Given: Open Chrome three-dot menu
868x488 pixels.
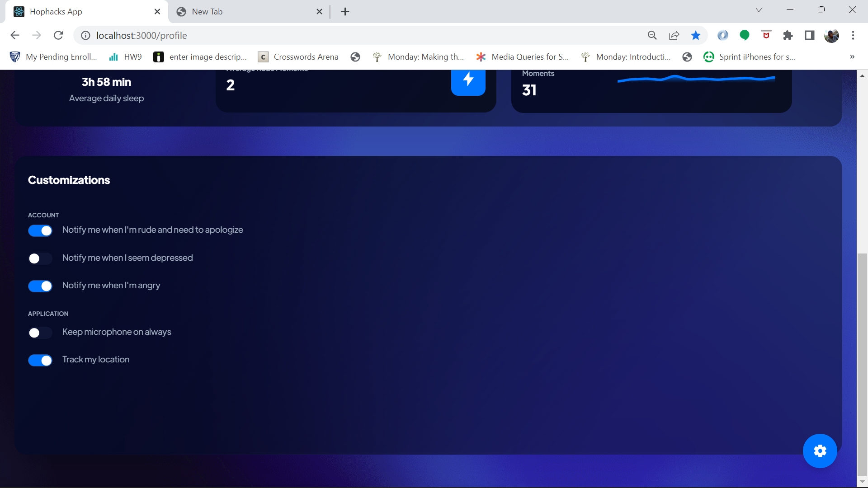Looking at the screenshot, I should coord(853,35).
